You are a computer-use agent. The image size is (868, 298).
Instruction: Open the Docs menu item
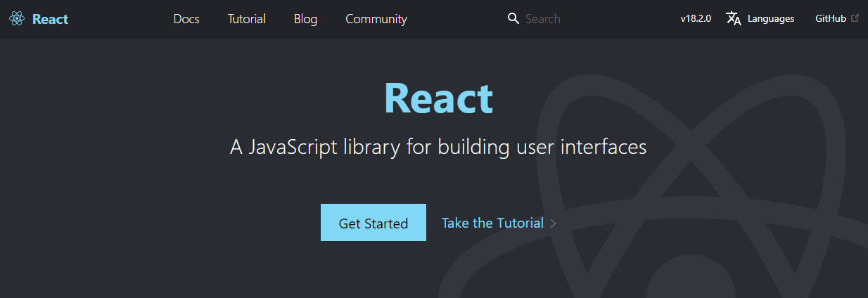coord(186,19)
